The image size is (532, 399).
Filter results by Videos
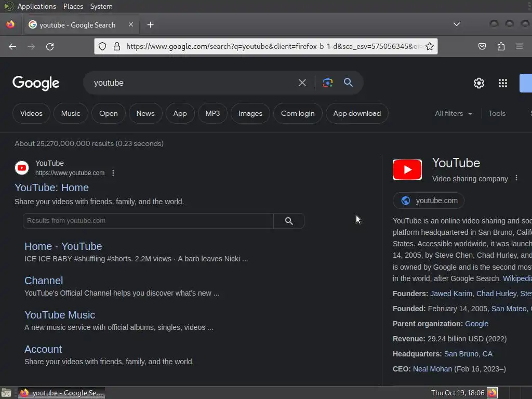click(31, 113)
